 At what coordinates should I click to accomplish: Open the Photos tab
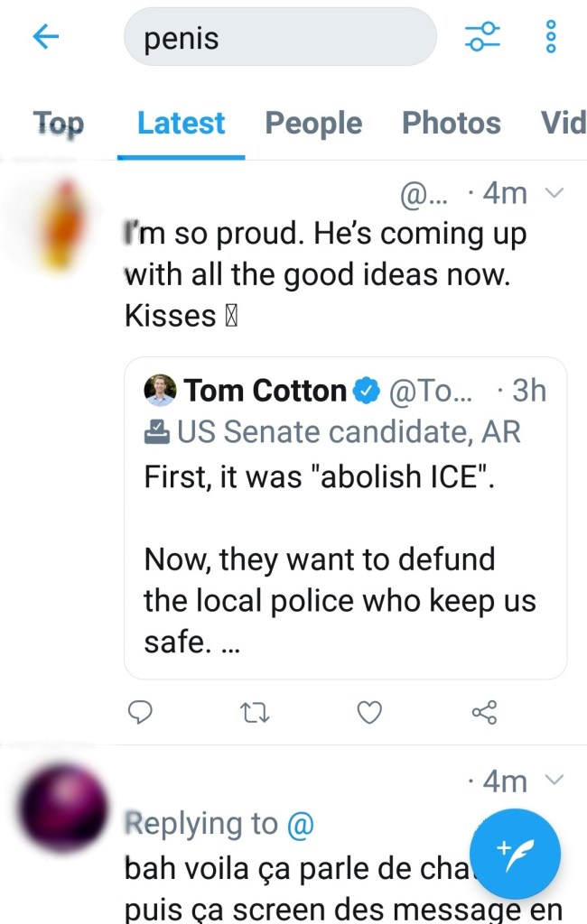click(x=452, y=124)
